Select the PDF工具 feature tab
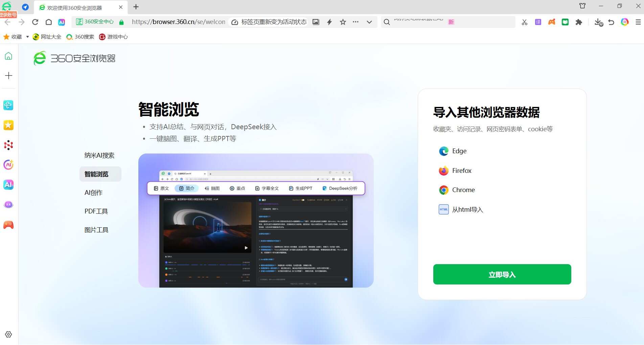 (x=96, y=211)
